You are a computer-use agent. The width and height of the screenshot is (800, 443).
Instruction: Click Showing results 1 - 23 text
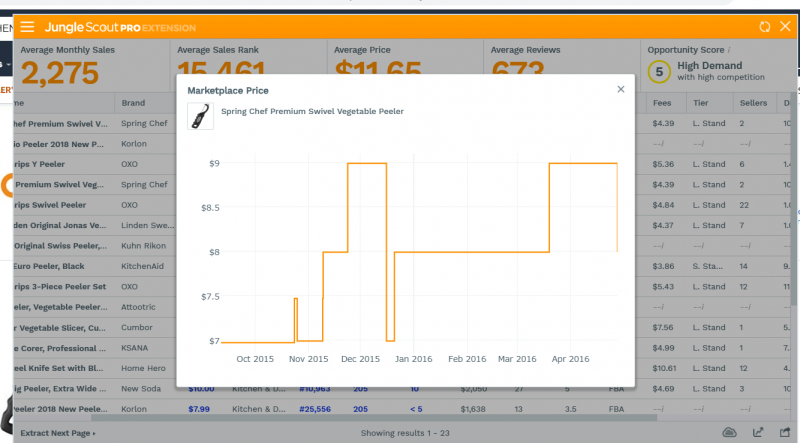point(405,433)
